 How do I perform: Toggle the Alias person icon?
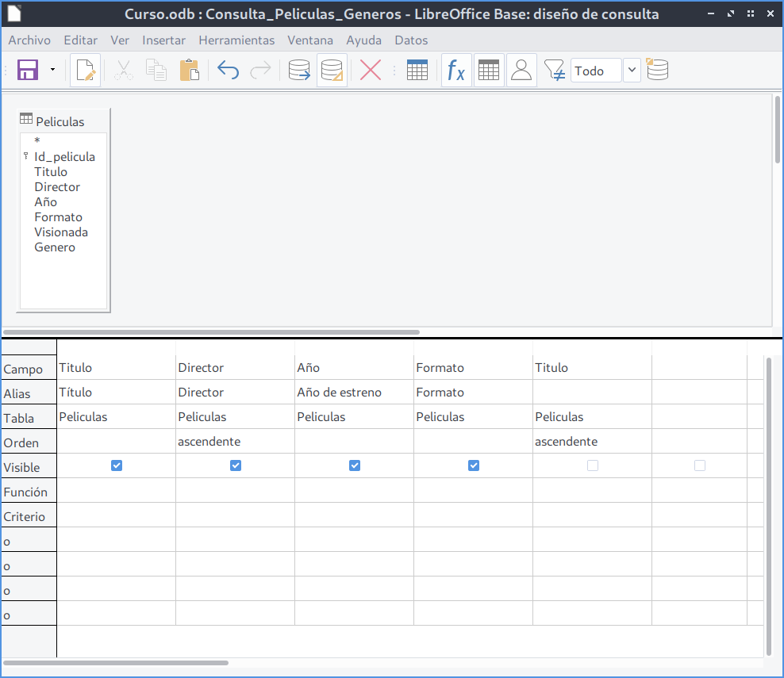pos(521,71)
